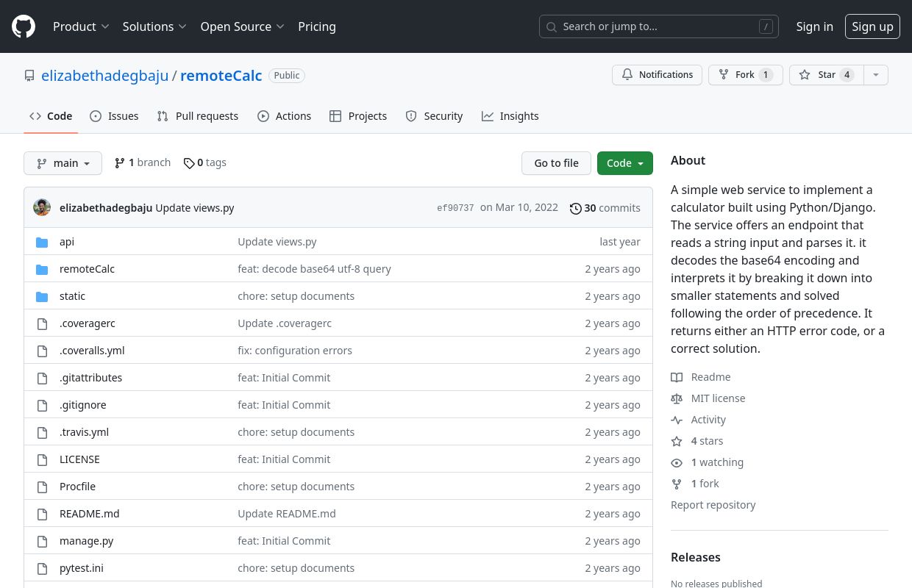This screenshot has width=912, height=588.
Task: Click the Go to file button
Action: 556,163
